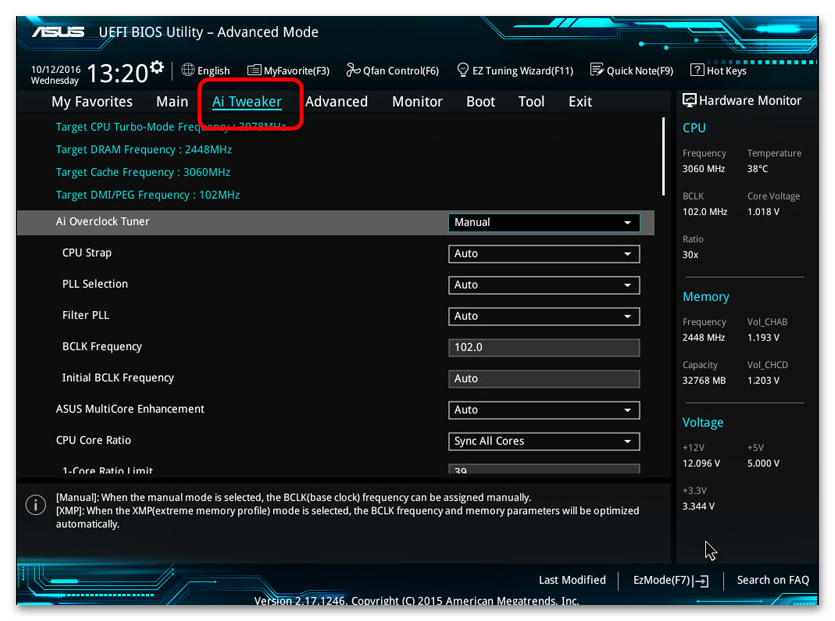The width and height of the screenshot is (835, 621).
Task: Select the Initial BCLK Frequency label
Action: (118, 378)
